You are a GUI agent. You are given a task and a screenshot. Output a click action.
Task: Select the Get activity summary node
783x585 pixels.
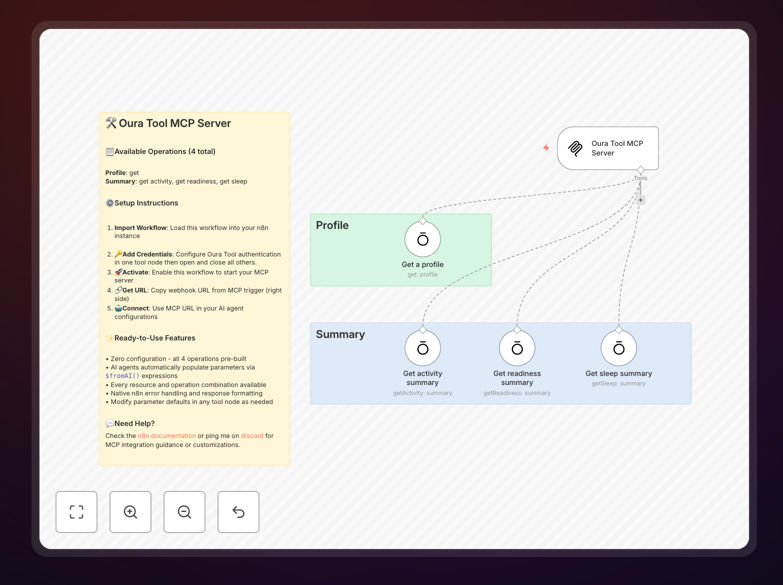[x=422, y=348]
